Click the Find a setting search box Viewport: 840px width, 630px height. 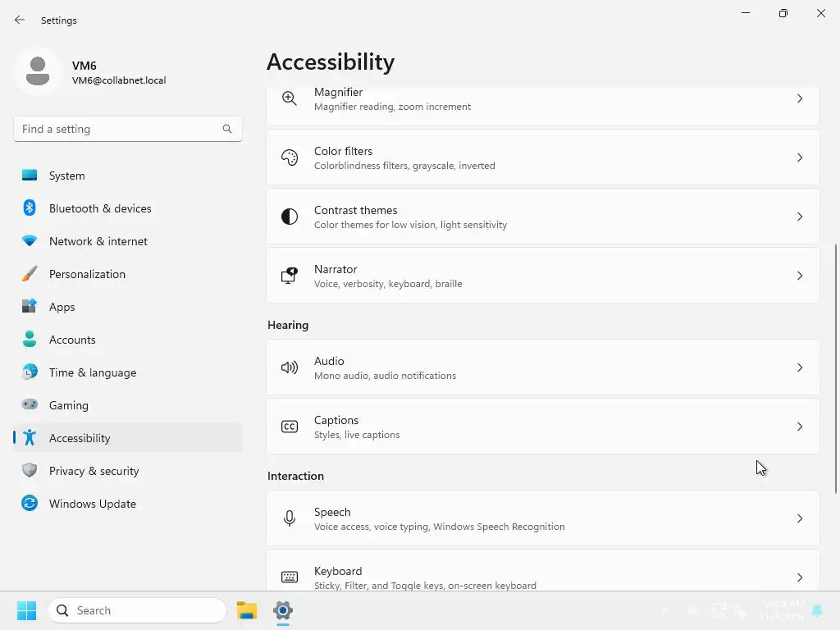[119, 129]
